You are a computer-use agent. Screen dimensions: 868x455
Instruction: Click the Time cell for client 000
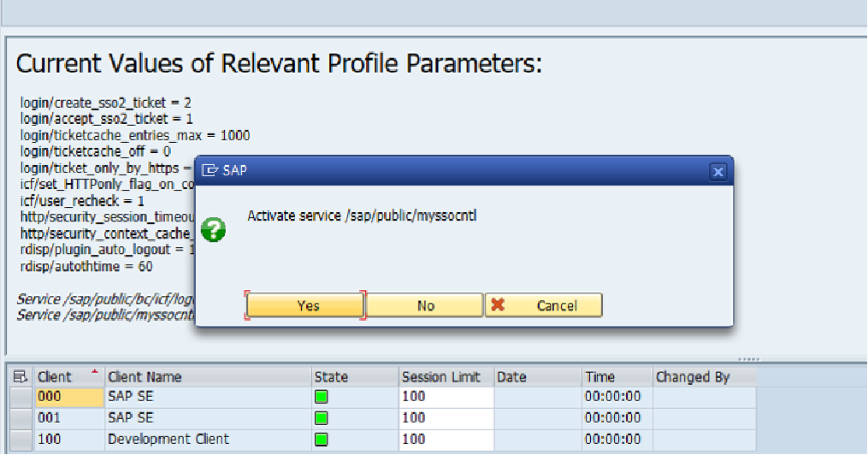coord(617,397)
